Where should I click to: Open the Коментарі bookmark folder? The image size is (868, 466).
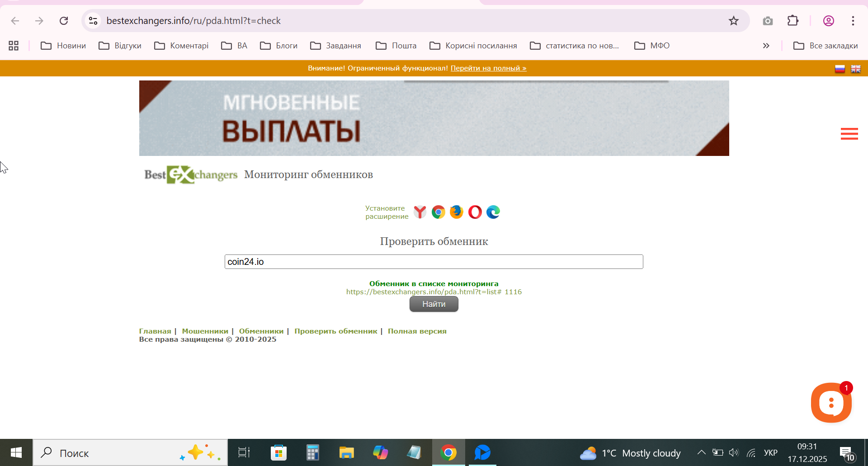181,46
